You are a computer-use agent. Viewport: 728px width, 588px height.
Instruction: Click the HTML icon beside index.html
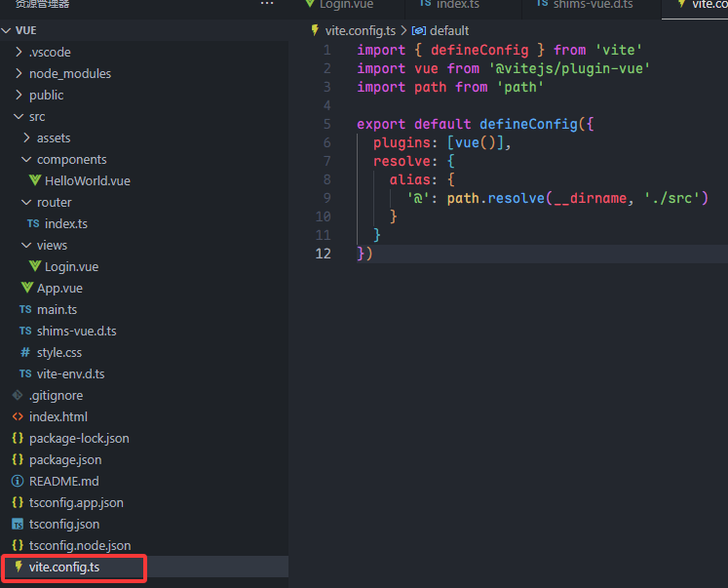pos(18,416)
